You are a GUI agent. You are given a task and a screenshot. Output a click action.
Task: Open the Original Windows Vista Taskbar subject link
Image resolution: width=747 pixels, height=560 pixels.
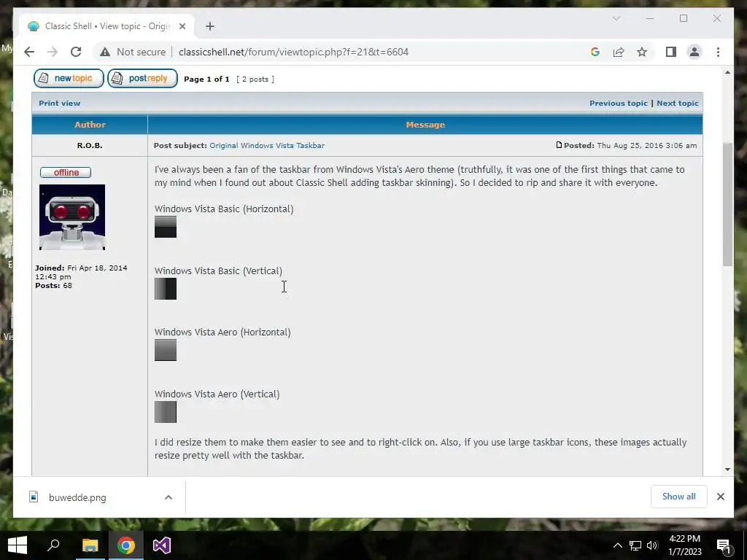pyautogui.click(x=267, y=146)
